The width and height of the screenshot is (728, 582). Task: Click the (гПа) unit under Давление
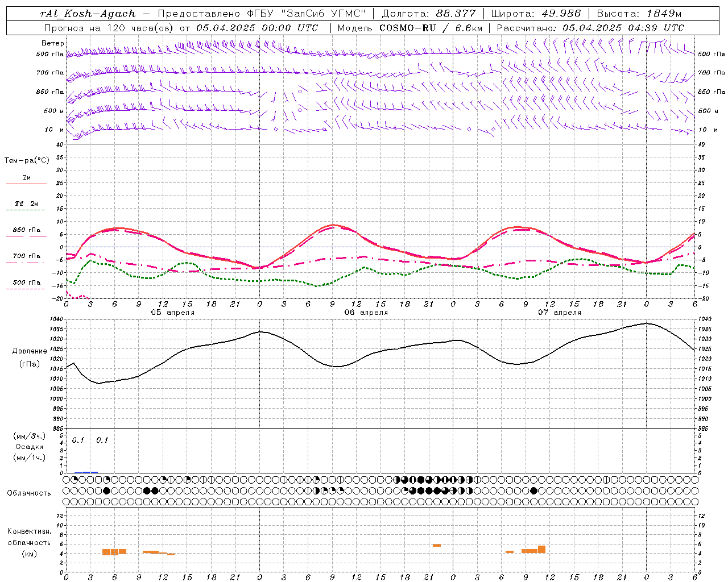coord(30,364)
